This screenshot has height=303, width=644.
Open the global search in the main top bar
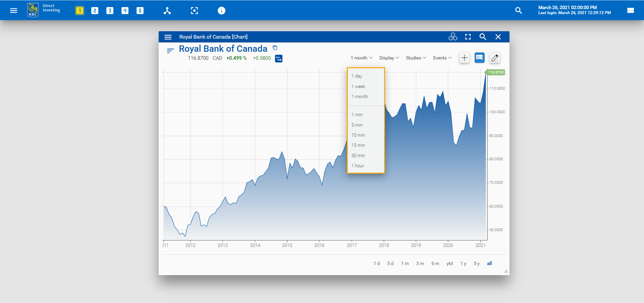tap(519, 10)
